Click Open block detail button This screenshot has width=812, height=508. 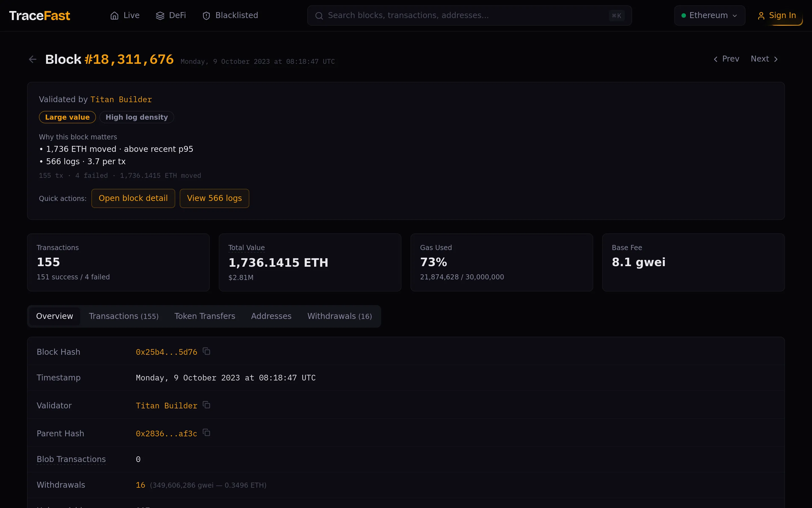[133, 198]
